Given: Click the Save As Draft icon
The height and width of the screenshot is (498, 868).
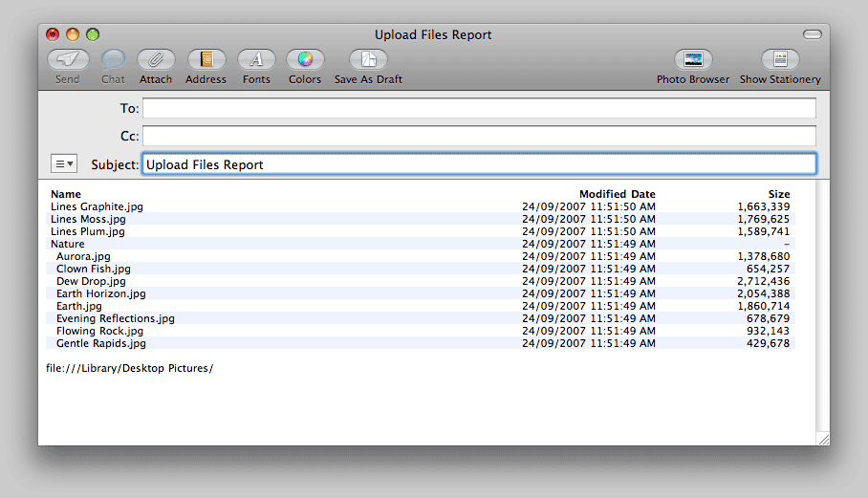Looking at the screenshot, I should coord(368,59).
